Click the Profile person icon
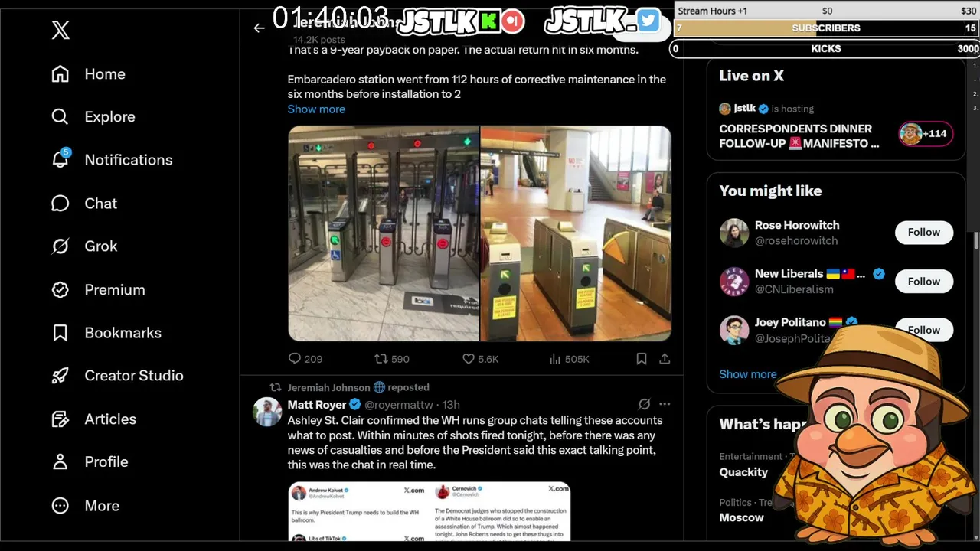Viewport: 980px width, 551px height. [x=60, y=462]
